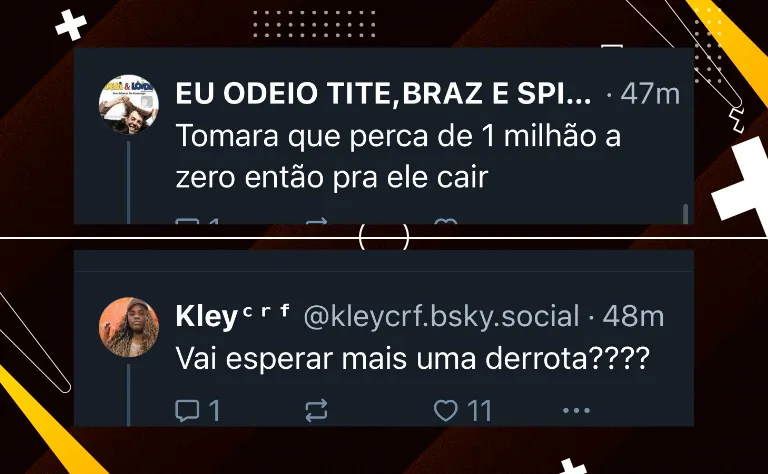Open the 48m timestamp on Kley's post
The image size is (768, 474).
pos(633,316)
